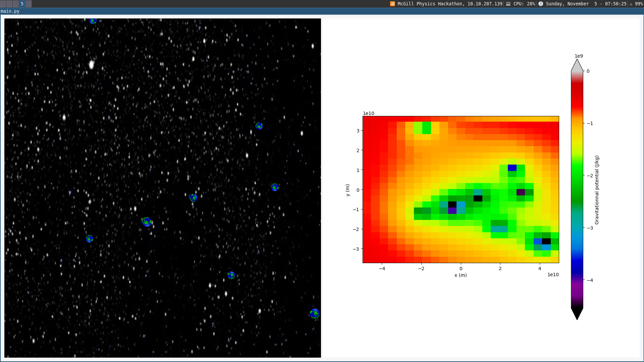This screenshot has width=644, height=362.
Task: Click the CPU: 28% indicator text
Action: 524,4
